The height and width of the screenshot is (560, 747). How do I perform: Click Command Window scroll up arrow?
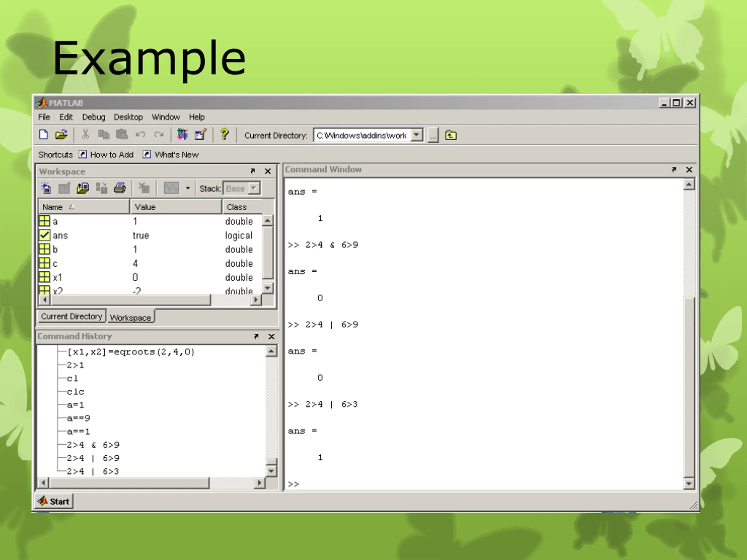tap(689, 185)
